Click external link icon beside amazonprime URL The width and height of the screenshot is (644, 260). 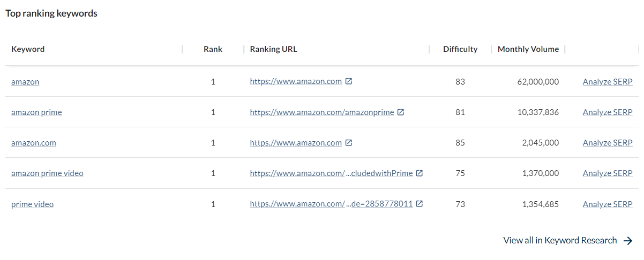point(401,112)
